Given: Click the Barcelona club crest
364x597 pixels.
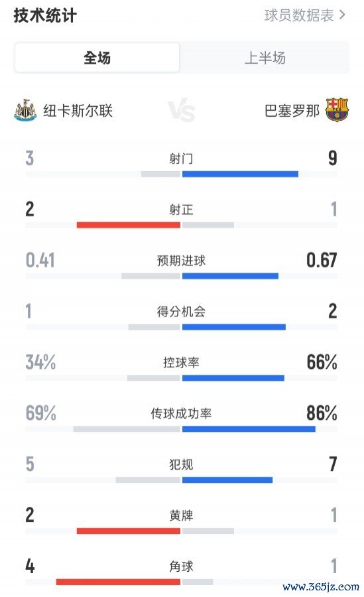Looking at the screenshot, I should click(337, 110).
